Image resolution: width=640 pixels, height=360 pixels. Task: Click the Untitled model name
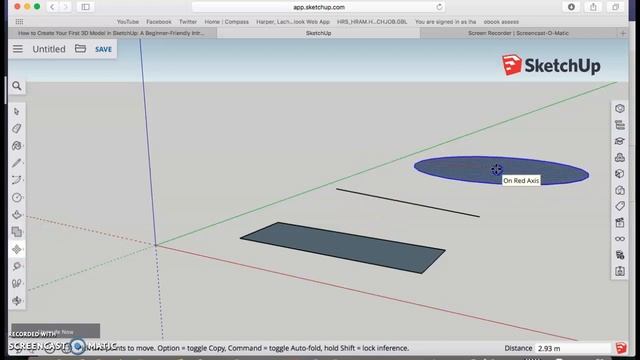point(49,49)
